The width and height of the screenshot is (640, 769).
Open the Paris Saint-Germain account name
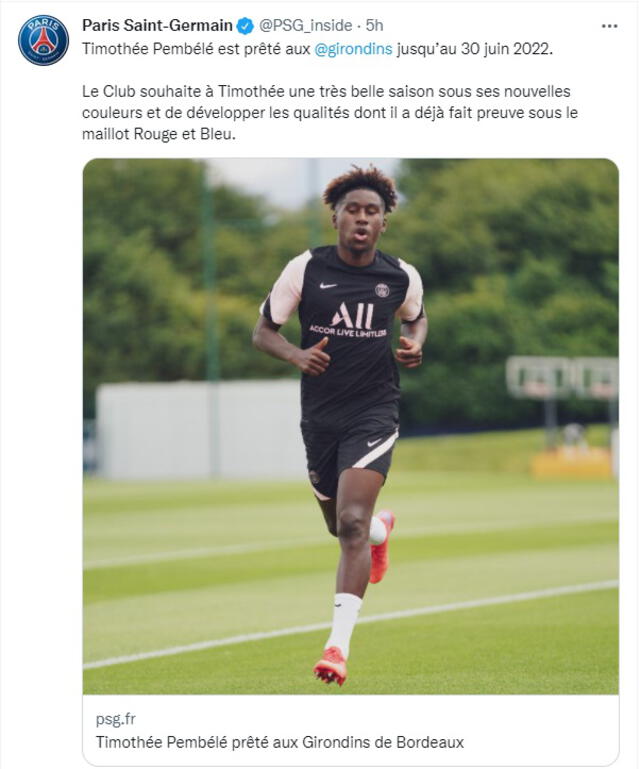(x=157, y=25)
